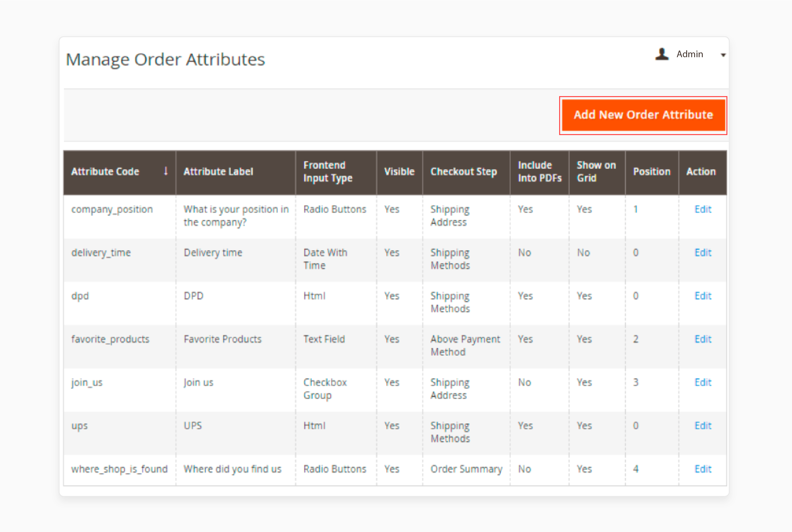Click Add New Order Attribute button
The height and width of the screenshot is (532, 792).
click(643, 115)
